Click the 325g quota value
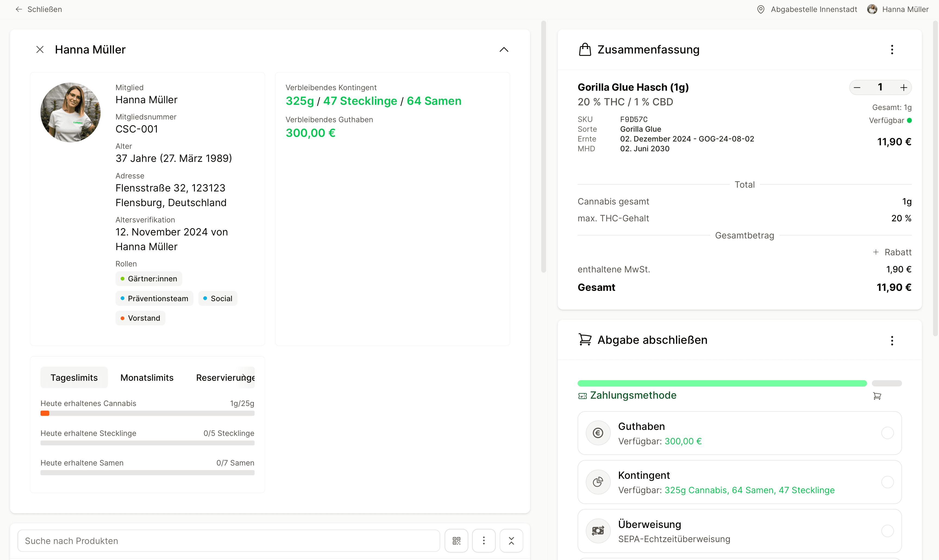The width and height of the screenshot is (939, 560). [300, 101]
